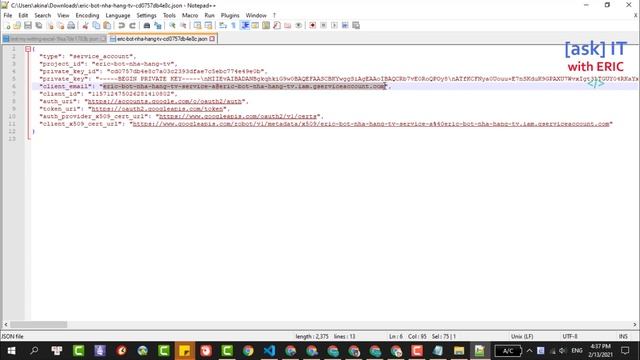
Task: Click the "client_id" line in the editor
Action: tap(109, 94)
